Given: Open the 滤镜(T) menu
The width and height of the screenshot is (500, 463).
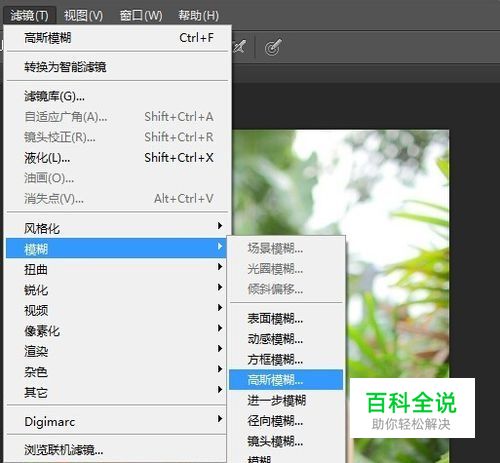Looking at the screenshot, I should [29, 15].
